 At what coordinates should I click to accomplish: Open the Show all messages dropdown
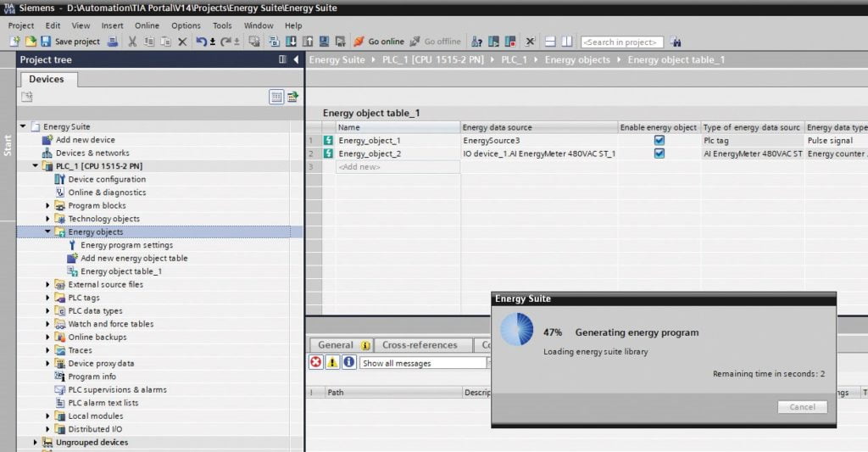[422, 363]
